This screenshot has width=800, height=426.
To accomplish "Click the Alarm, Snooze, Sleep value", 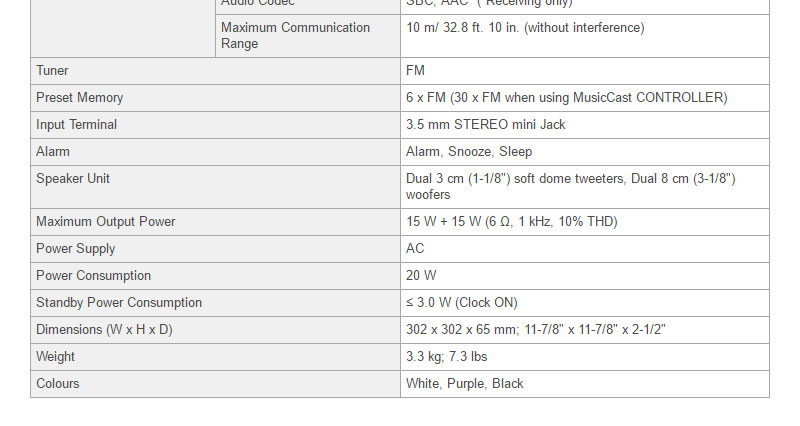I will click(x=469, y=152).
